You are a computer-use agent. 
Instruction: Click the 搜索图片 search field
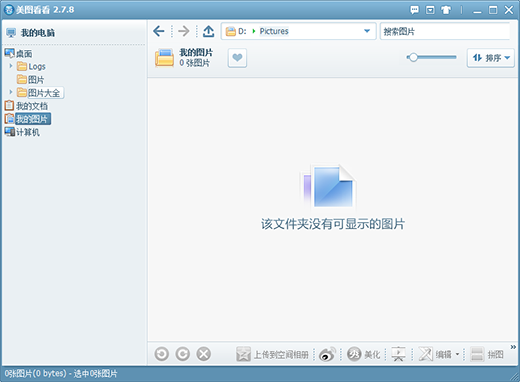(445, 31)
